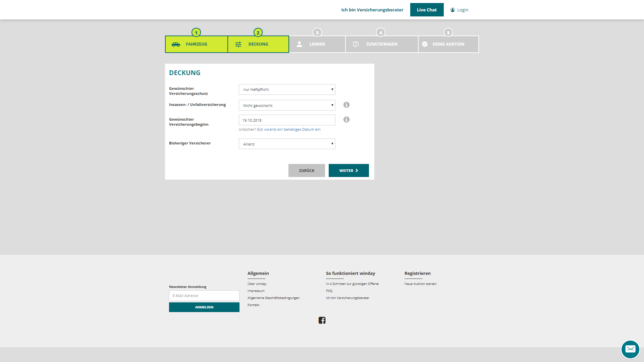Click the checkmark icon on Deine Auktion
The height and width of the screenshot is (362, 644).
coord(425,44)
